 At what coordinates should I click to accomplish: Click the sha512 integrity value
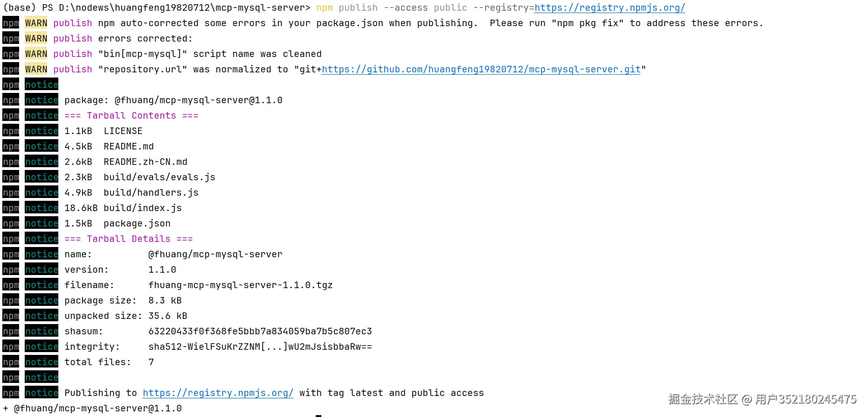[260, 347]
